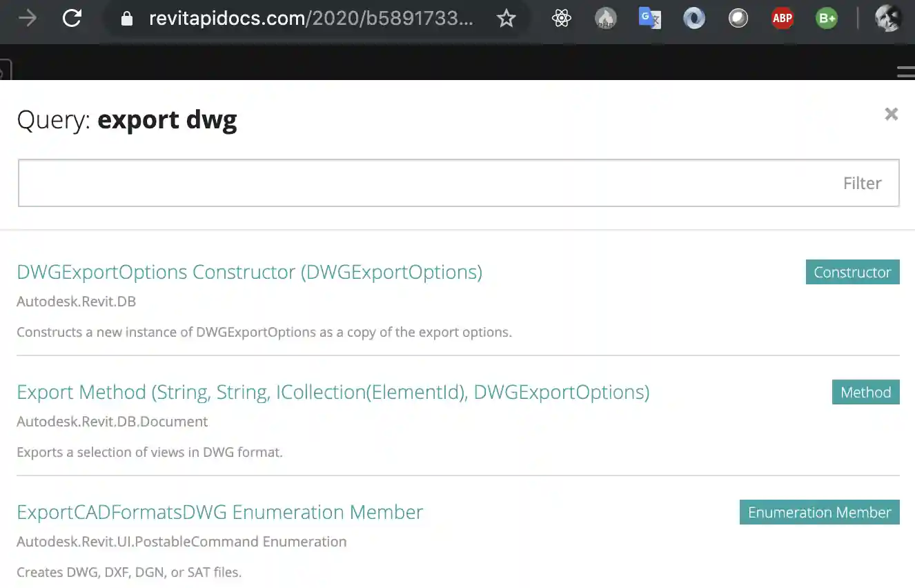Click the browser forward arrow
This screenshot has height=588, width=915.
point(28,19)
